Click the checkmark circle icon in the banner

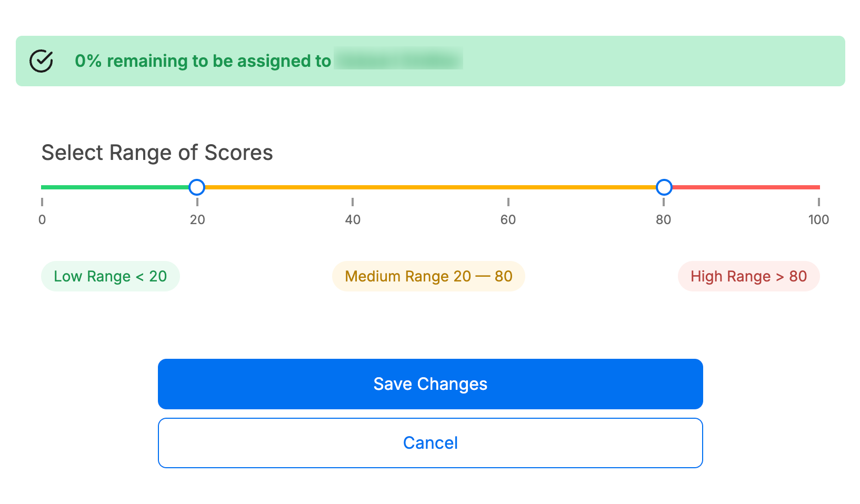tap(41, 61)
